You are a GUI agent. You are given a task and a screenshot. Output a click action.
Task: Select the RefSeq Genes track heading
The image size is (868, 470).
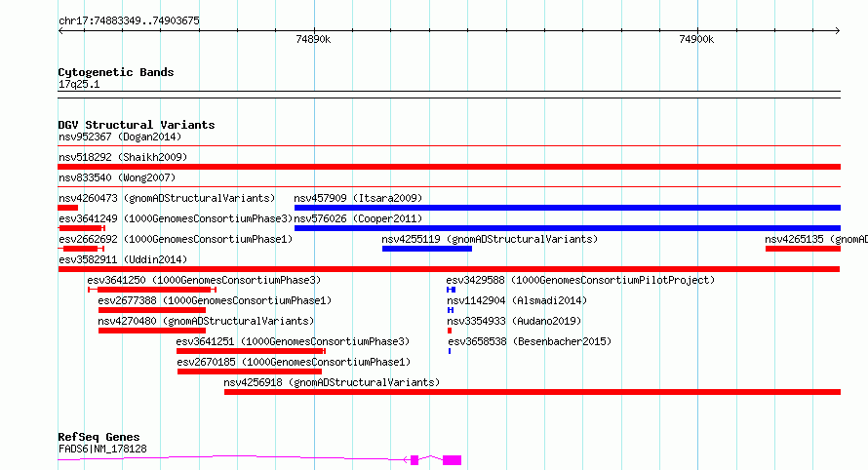pyautogui.click(x=99, y=437)
